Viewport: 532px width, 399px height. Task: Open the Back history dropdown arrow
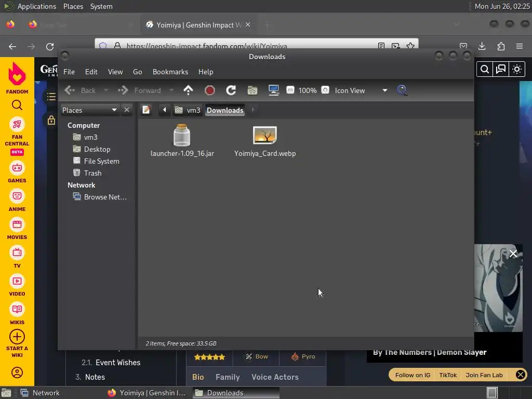coord(106,90)
